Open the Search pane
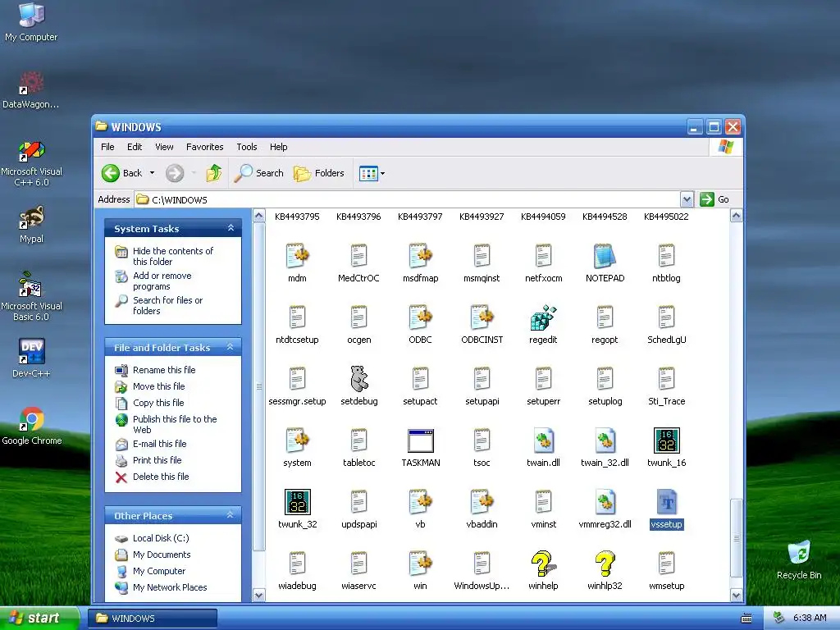The image size is (840, 630). [259, 173]
